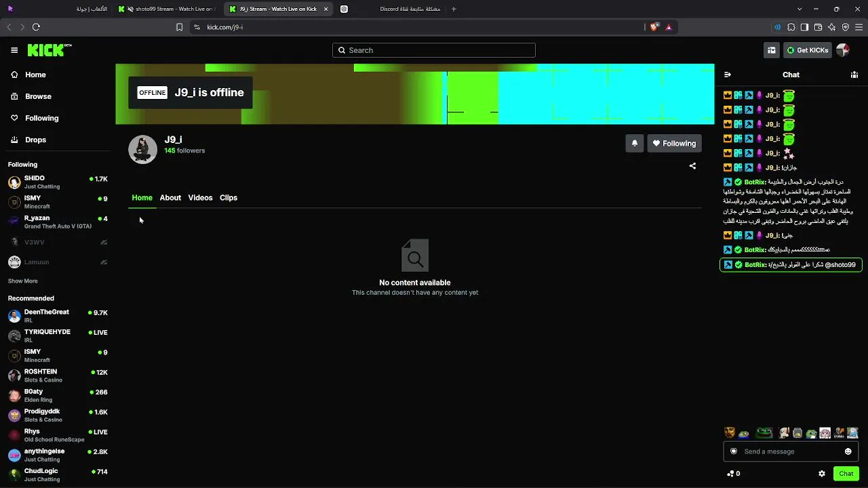Click the Get KICKs button
The image size is (868, 488).
807,50
